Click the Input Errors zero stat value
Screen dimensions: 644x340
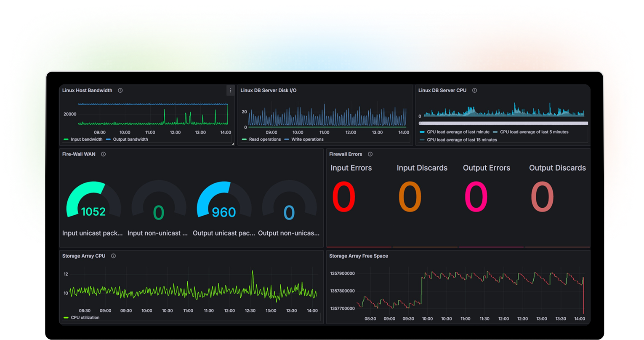(343, 197)
